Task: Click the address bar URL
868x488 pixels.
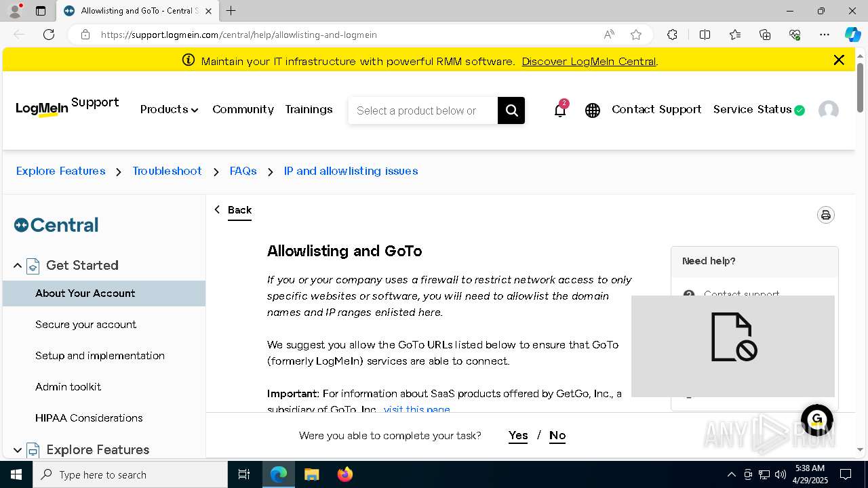Action: (x=239, y=35)
